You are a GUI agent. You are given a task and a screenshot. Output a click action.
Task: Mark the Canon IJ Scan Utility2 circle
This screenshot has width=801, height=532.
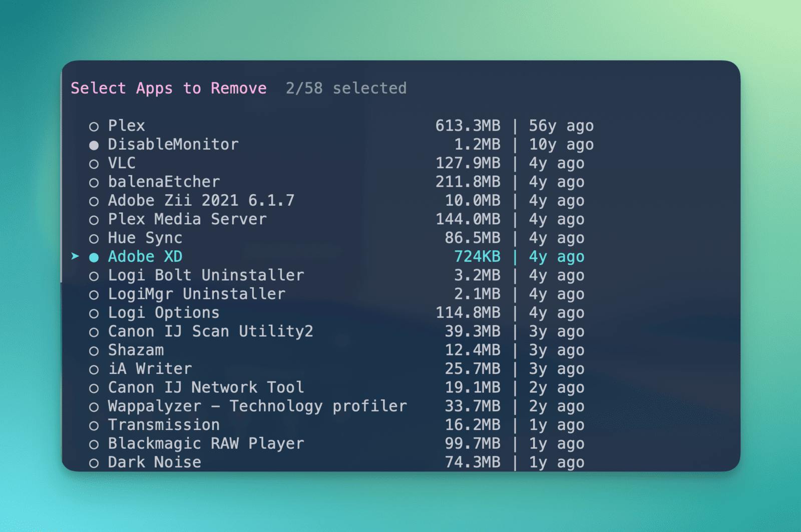coord(94,332)
